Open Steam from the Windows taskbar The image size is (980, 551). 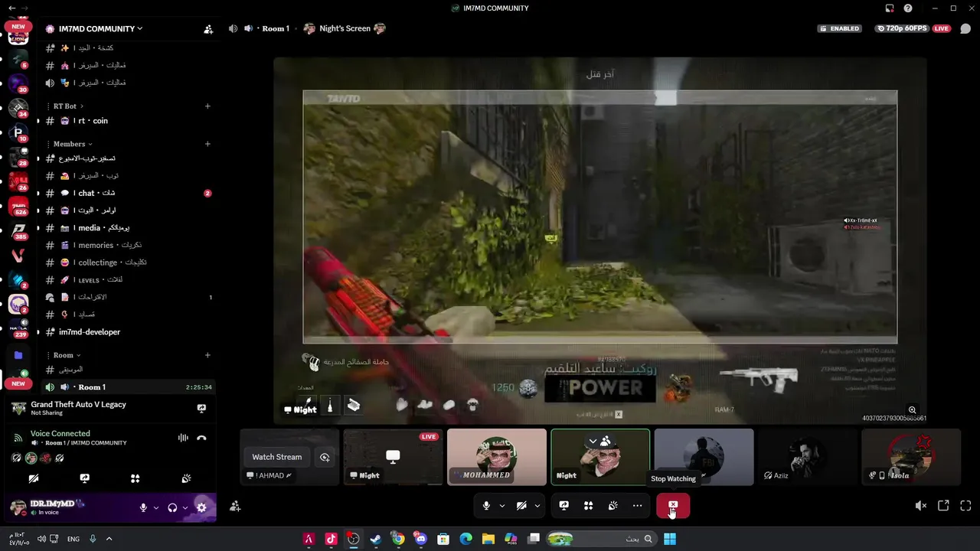(x=375, y=539)
